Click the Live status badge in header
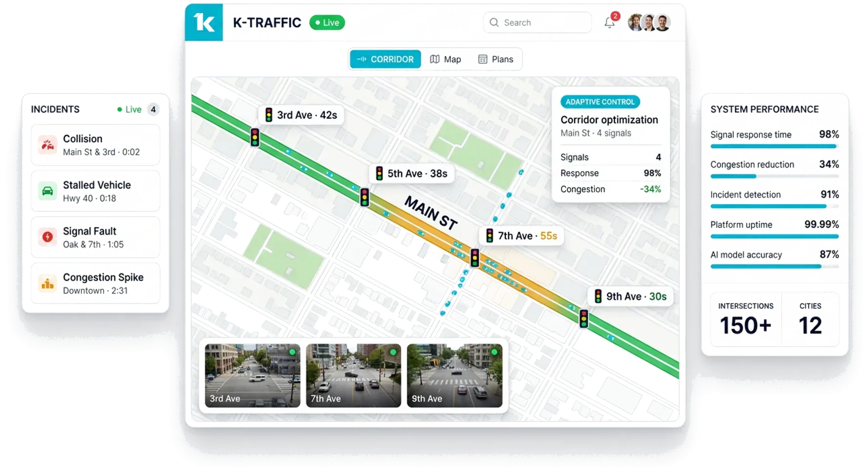The height and width of the screenshot is (474, 868). (x=327, y=23)
